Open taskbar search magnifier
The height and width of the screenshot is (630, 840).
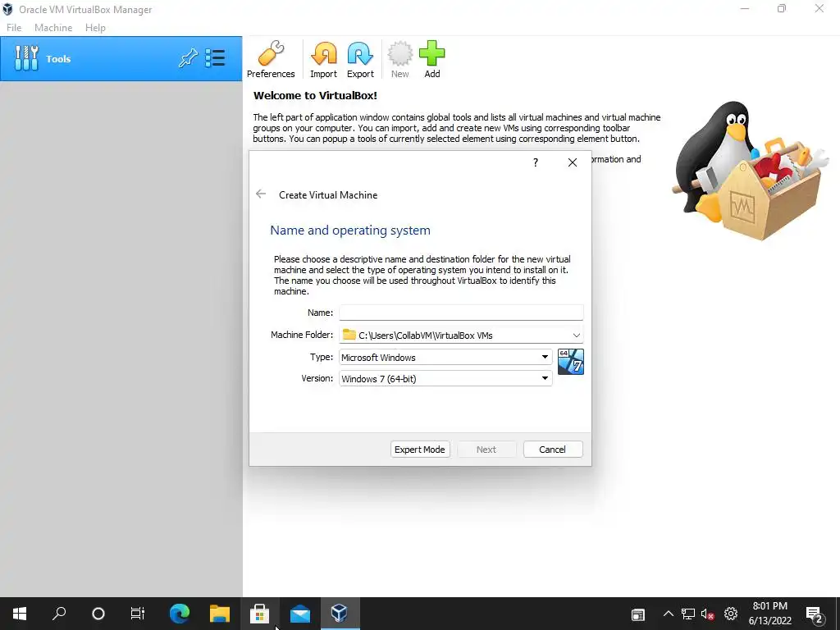59,614
